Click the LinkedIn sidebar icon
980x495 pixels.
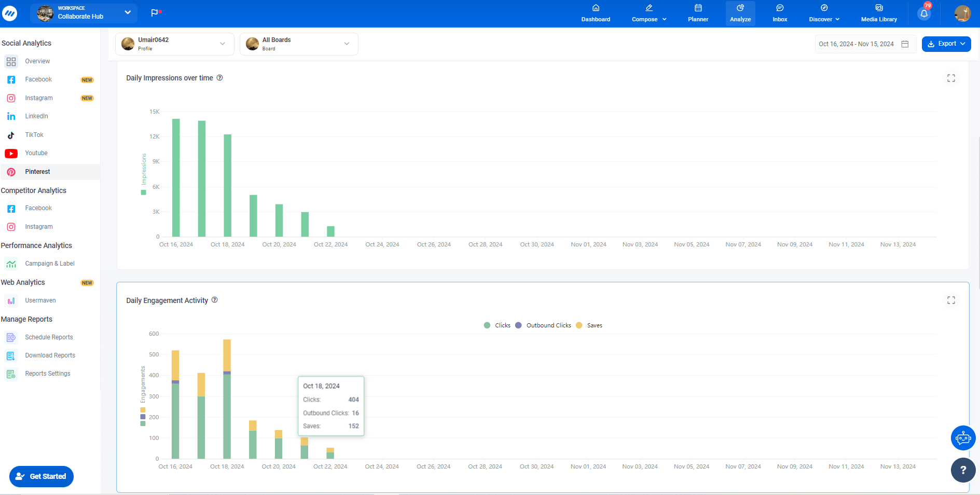[x=11, y=116]
